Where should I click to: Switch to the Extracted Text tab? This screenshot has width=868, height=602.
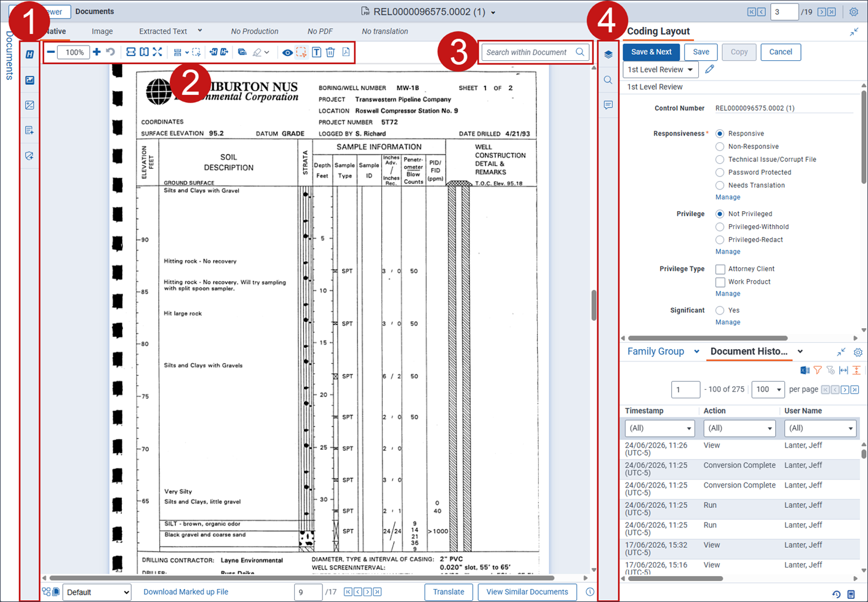163,31
